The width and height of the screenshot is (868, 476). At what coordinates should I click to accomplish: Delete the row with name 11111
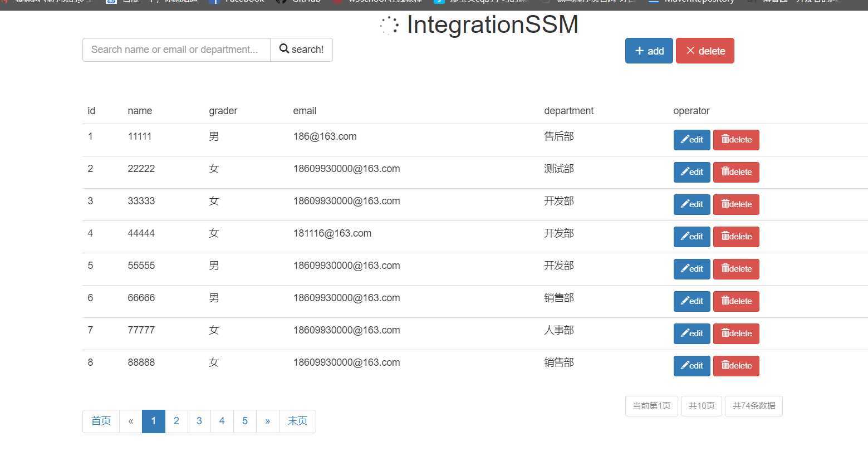[736, 140]
